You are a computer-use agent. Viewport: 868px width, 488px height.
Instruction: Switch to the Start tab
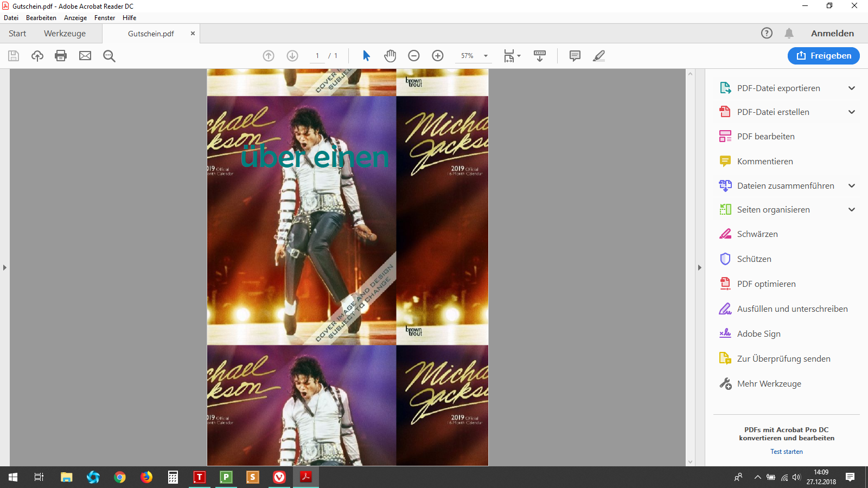[17, 33]
